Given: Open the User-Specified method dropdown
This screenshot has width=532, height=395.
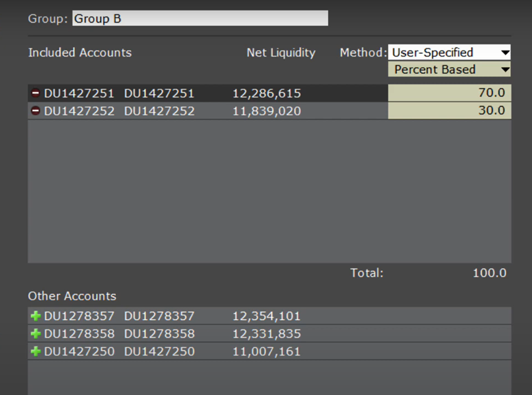Looking at the screenshot, I should [449, 53].
